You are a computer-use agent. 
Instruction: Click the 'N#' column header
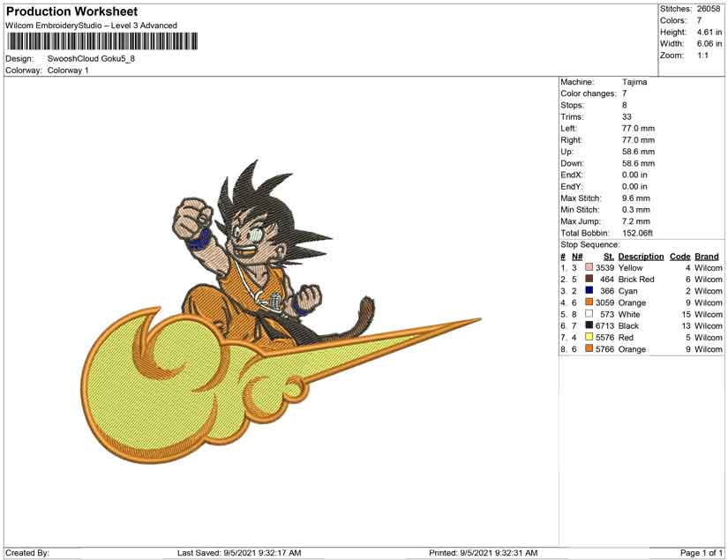577,257
